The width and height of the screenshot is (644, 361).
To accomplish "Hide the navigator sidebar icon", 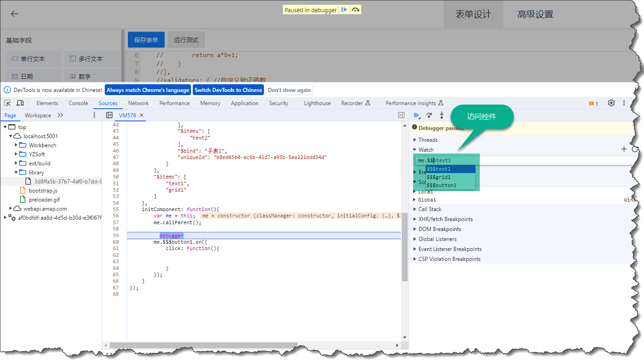I will click(x=109, y=116).
